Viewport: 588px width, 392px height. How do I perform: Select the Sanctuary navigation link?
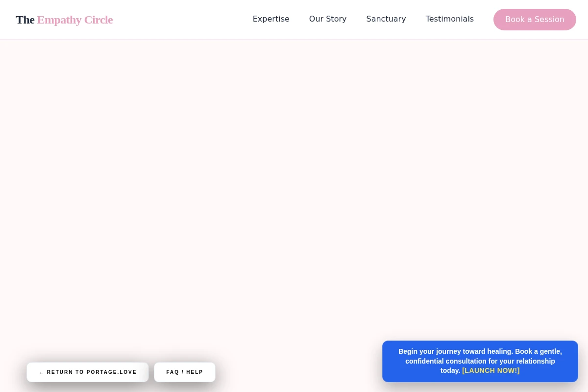(x=386, y=19)
